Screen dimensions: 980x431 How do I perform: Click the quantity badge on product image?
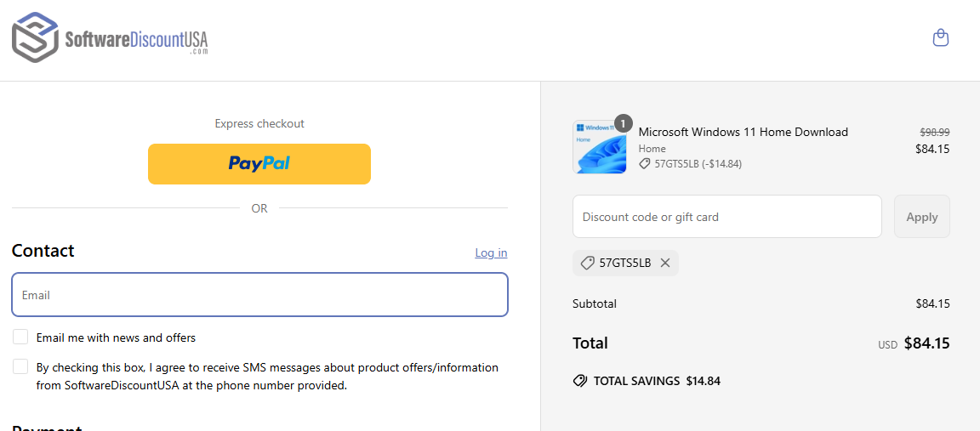pyautogui.click(x=623, y=124)
